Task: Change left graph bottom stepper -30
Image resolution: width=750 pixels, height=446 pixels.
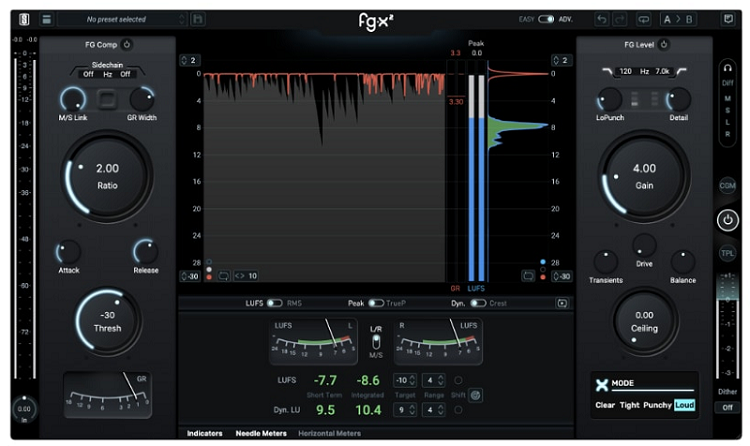Action: coord(190,276)
